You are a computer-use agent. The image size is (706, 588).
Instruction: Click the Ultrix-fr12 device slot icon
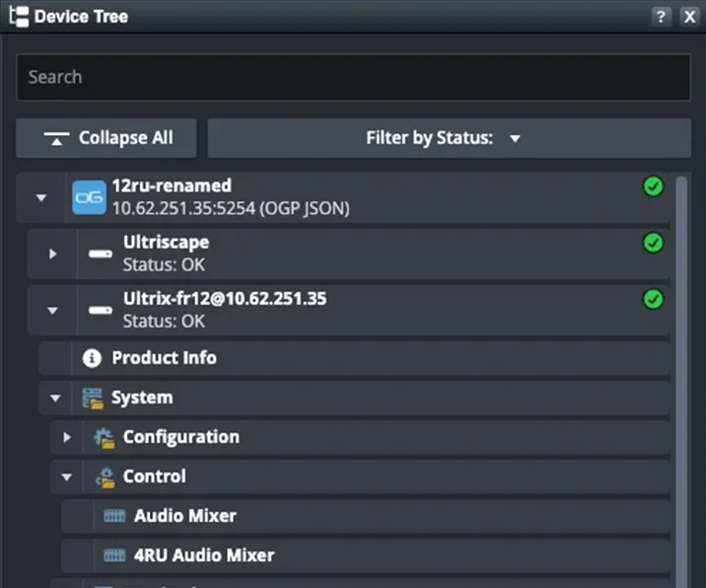tap(100, 310)
